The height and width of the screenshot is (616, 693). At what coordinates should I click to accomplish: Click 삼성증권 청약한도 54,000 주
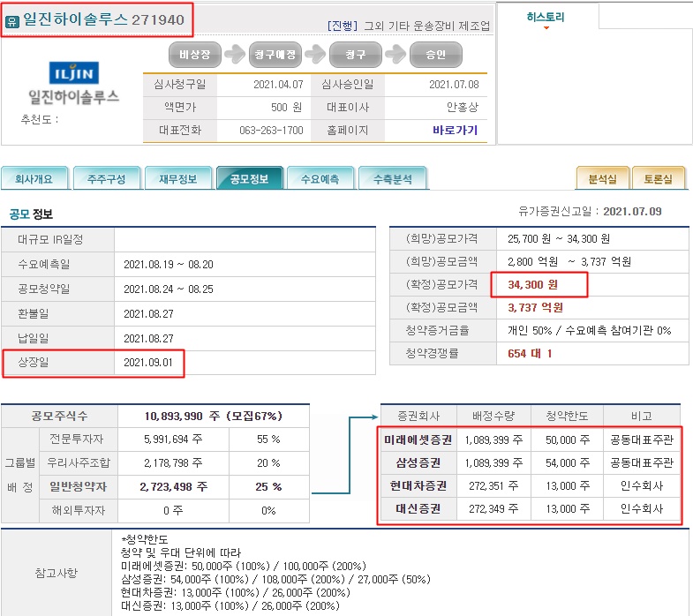pyautogui.click(x=568, y=462)
